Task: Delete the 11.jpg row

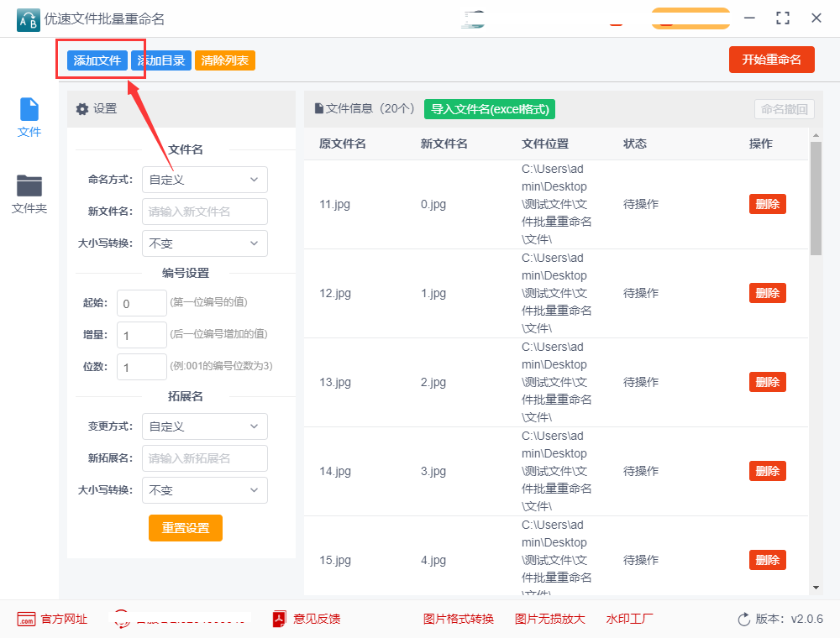Action: click(767, 204)
